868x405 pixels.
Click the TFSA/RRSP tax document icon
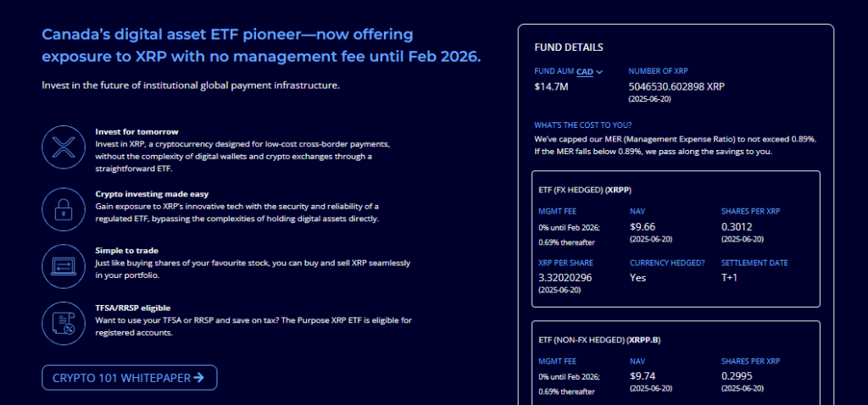coord(63,323)
